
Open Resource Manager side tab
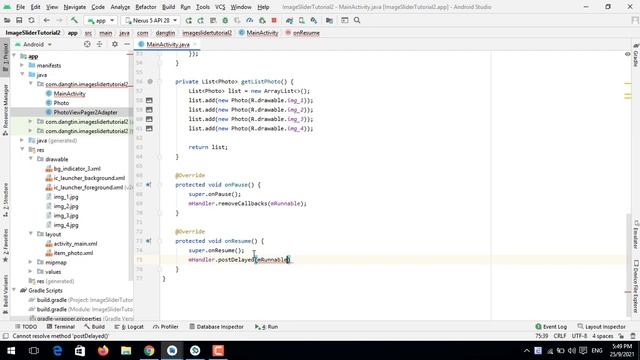(x=5, y=110)
